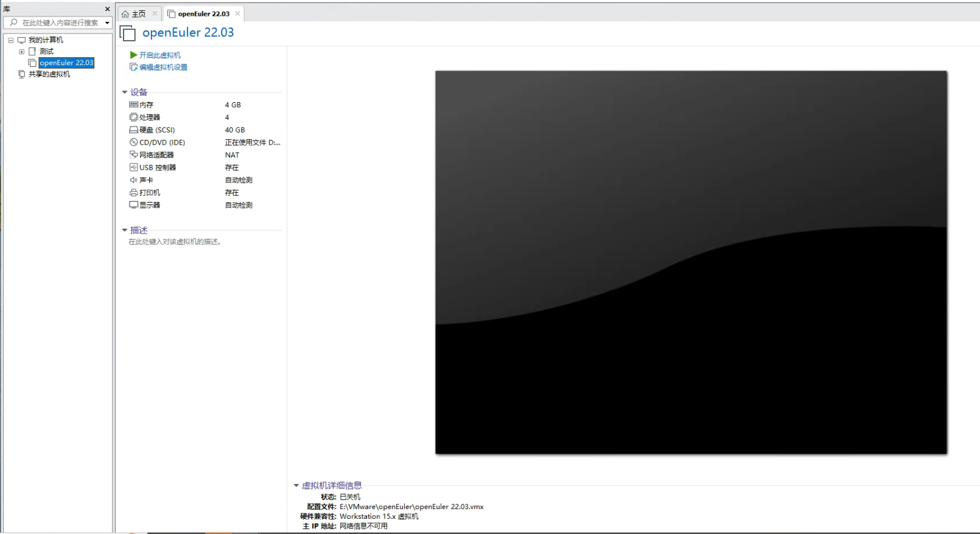The width and height of the screenshot is (980, 534).
Task: Click the description text field placeholder
Action: (176, 241)
